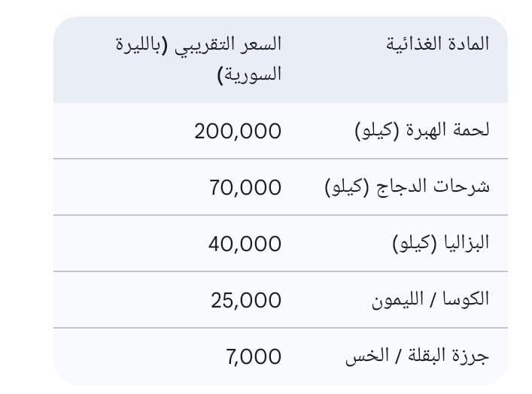The height and width of the screenshot is (394, 532).
Task: Click the word السورية in the header
Action: 254,75
